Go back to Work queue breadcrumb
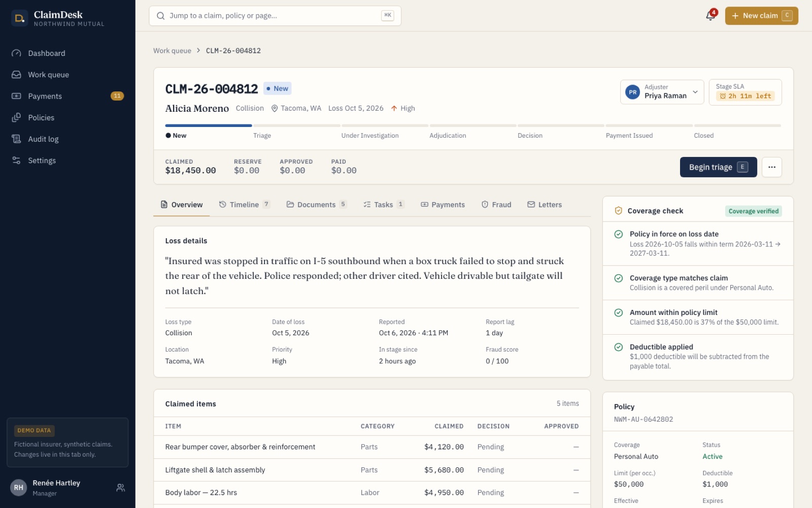812x508 pixels. pos(172,51)
